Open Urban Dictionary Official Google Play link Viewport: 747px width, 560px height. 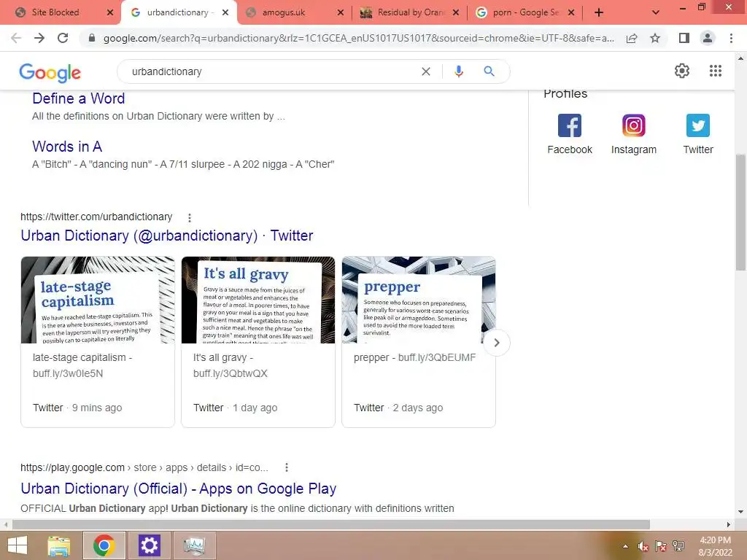click(x=179, y=489)
